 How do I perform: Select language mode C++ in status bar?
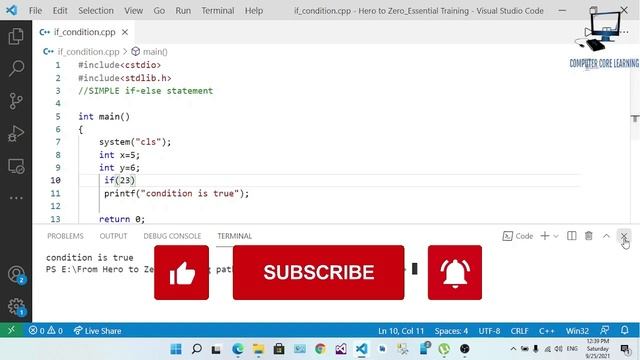point(546,331)
